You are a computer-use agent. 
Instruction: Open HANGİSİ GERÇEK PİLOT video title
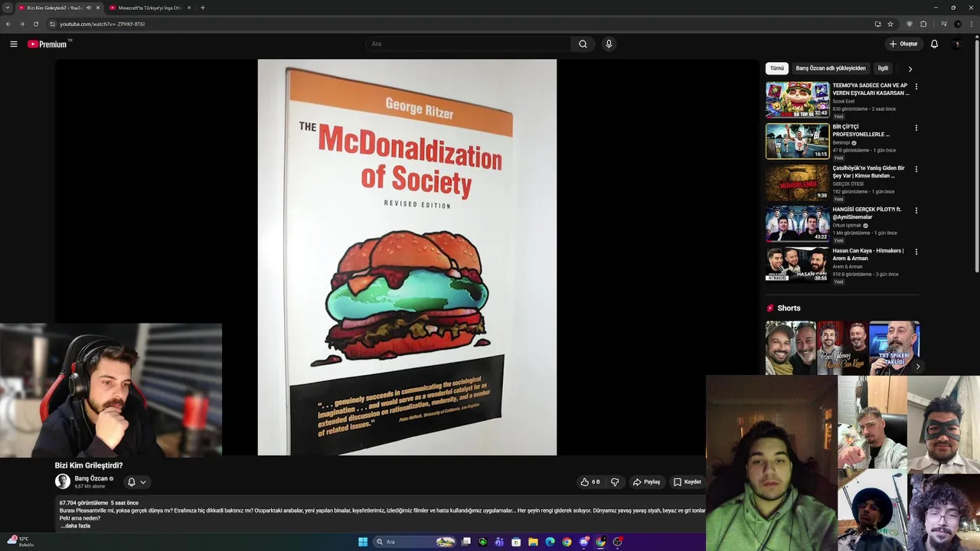click(867, 213)
